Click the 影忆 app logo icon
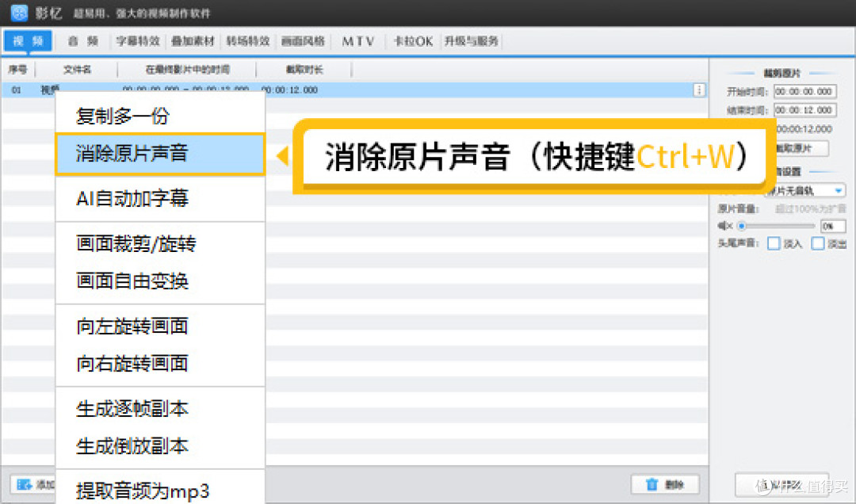The image size is (856, 504). pos(19,12)
